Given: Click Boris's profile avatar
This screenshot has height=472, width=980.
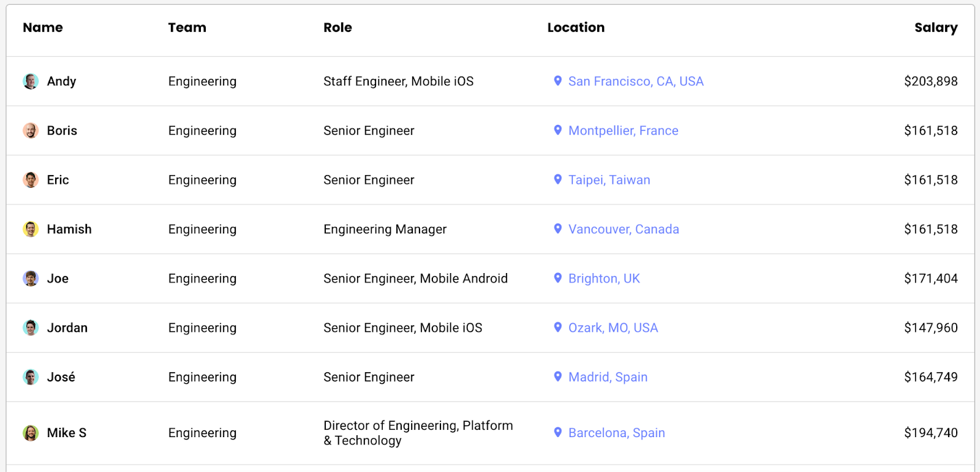Looking at the screenshot, I should pyautogui.click(x=31, y=130).
